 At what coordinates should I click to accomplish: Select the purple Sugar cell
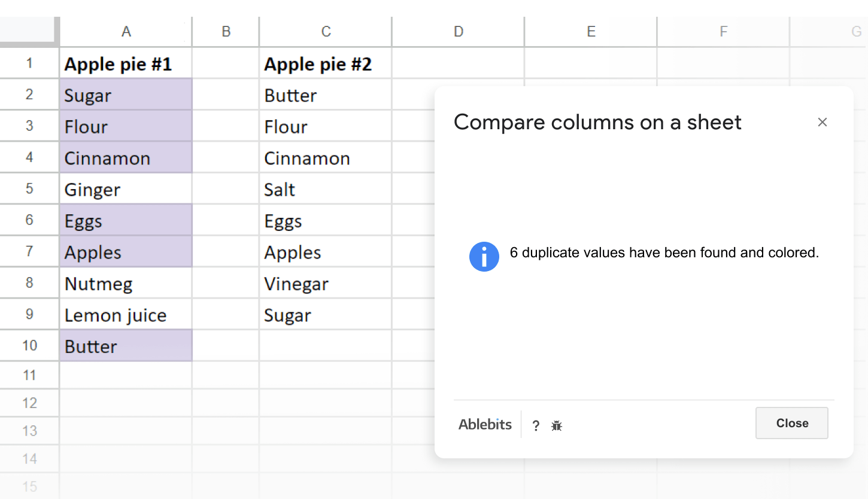[x=126, y=95]
